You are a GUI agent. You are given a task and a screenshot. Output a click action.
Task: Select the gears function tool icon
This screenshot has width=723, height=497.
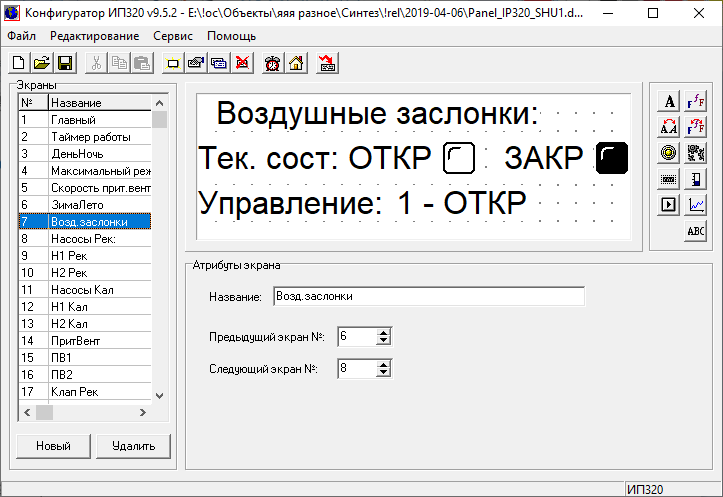pos(696,153)
